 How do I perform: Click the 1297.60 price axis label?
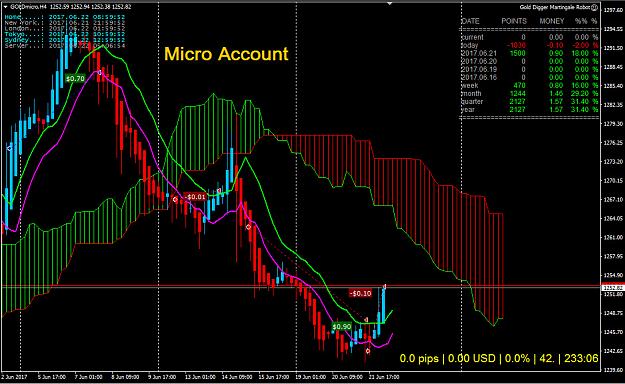tap(613, 10)
